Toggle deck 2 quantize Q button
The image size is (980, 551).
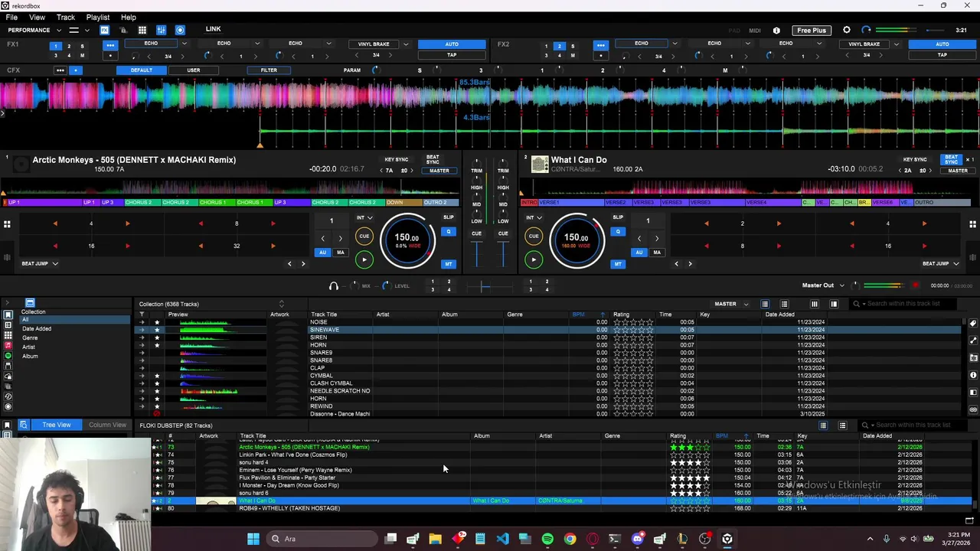pyautogui.click(x=618, y=231)
